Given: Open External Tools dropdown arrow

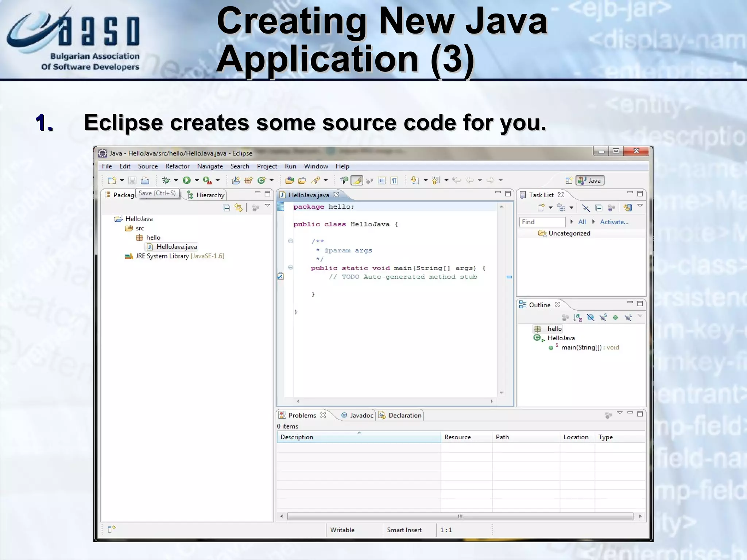Looking at the screenshot, I should tap(217, 180).
